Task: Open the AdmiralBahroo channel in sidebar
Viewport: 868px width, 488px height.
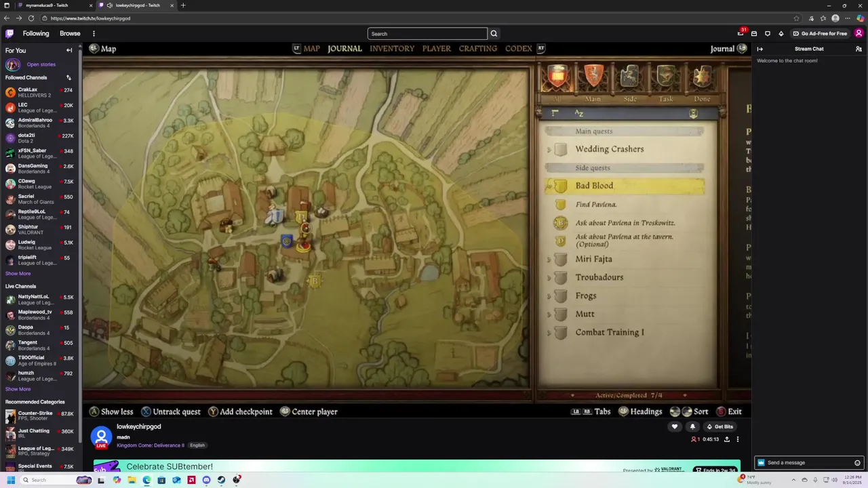Action: pos(40,123)
